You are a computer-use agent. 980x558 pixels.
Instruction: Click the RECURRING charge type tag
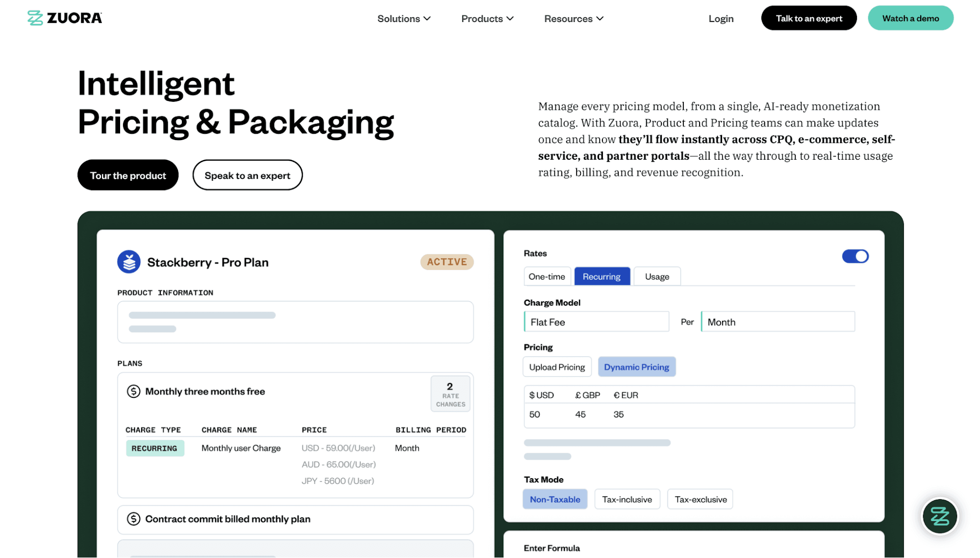(x=154, y=448)
